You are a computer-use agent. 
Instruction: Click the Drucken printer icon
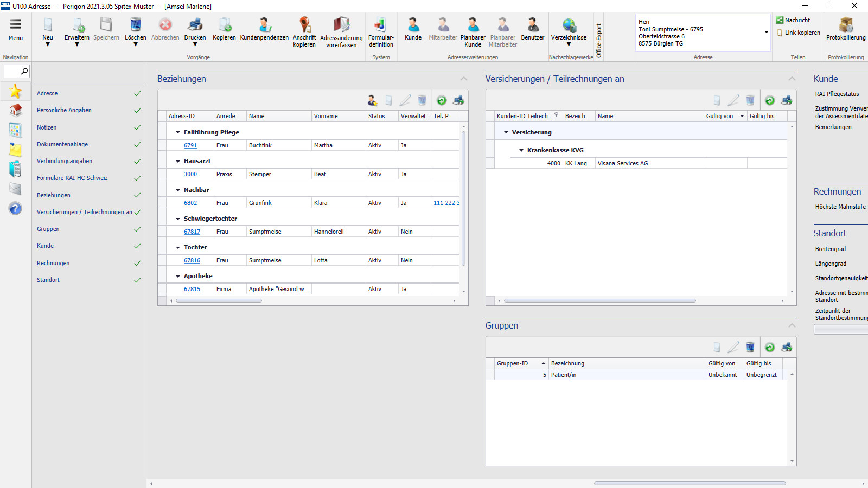coord(195,25)
